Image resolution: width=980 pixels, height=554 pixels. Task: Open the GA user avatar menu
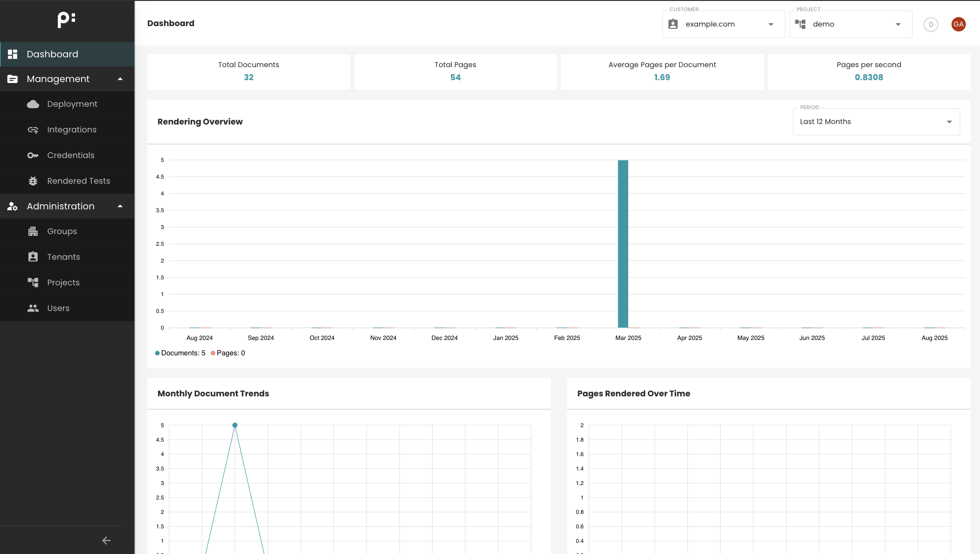click(958, 24)
